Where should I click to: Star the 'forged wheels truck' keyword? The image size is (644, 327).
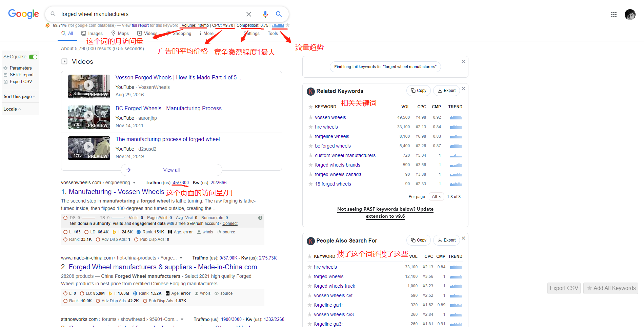(x=309, y=286)
